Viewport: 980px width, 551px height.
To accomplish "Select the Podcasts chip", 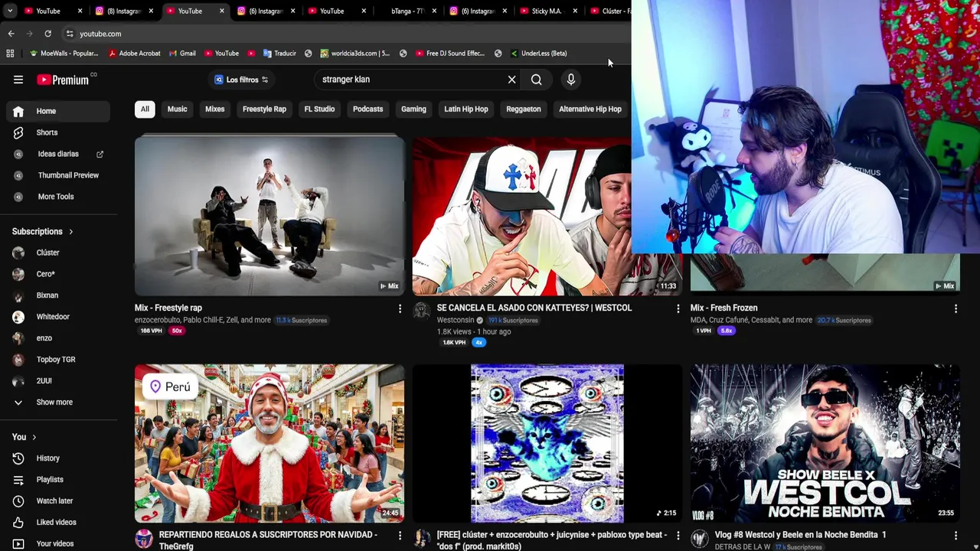I will point(367,109).
